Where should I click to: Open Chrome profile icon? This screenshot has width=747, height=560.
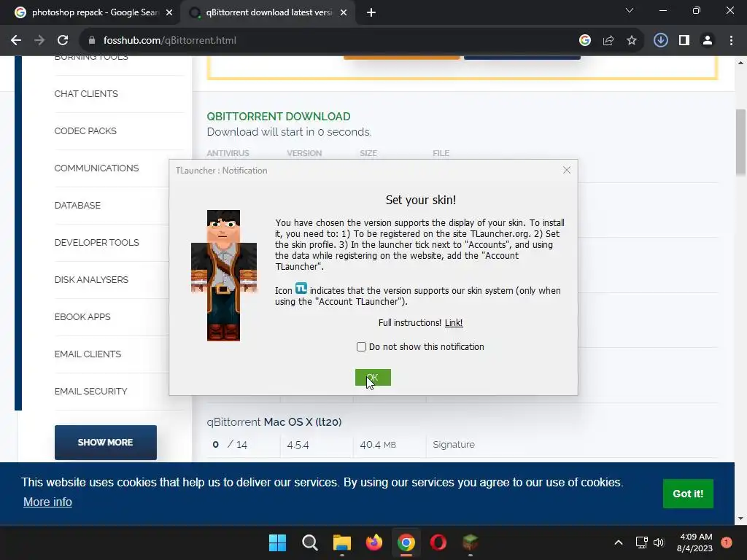pos(708,41)
